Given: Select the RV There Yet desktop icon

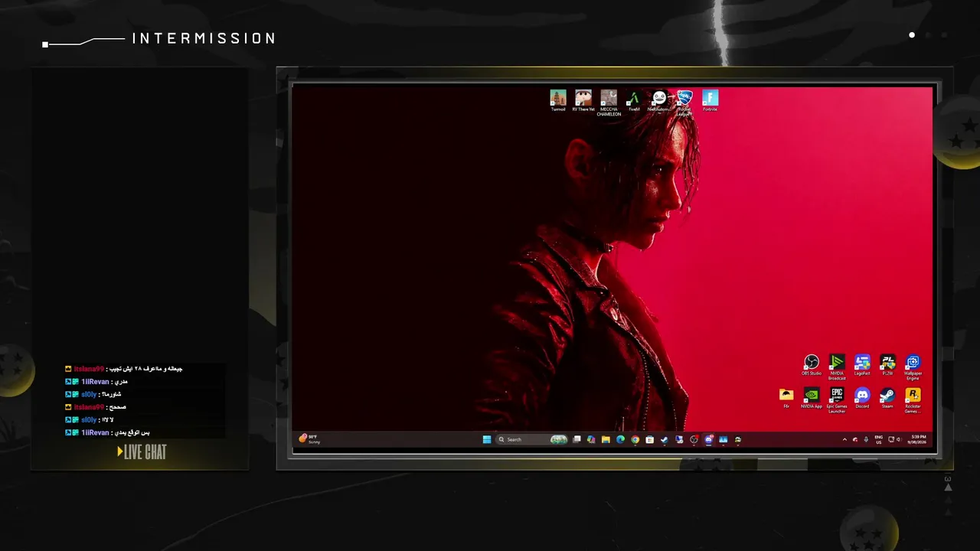Looking at the screenshot, I should [583, 100].
